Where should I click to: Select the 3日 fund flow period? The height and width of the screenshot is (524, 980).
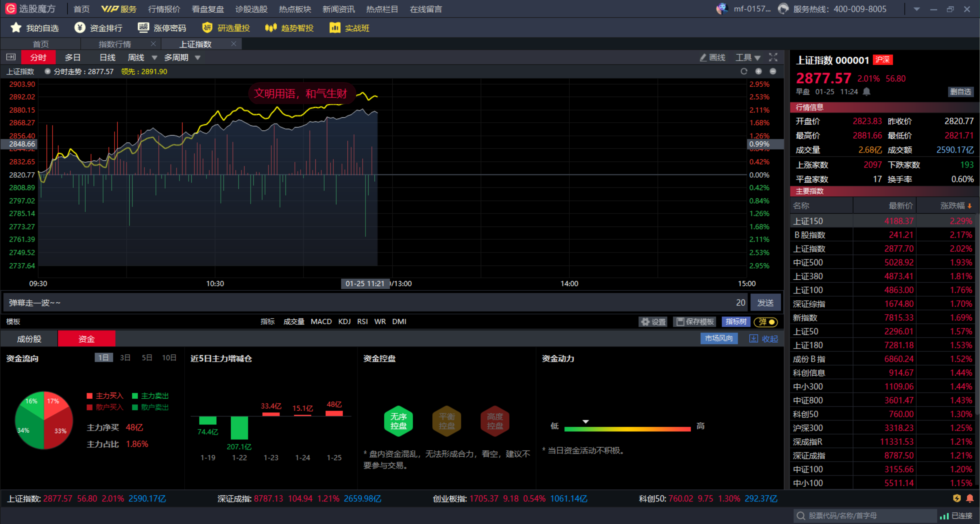pyautogui.click(x=125, y=358)
